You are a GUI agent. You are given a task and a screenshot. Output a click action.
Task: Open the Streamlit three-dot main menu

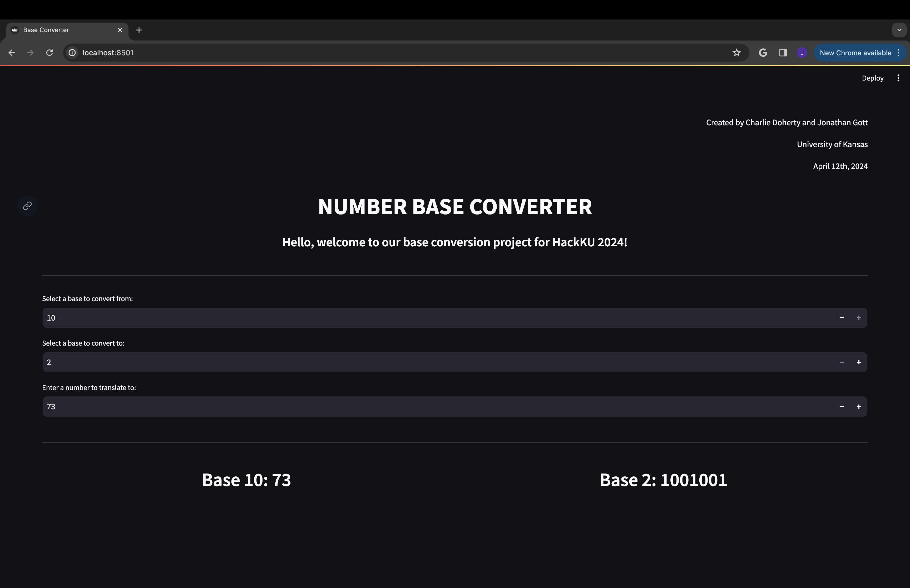898,78
